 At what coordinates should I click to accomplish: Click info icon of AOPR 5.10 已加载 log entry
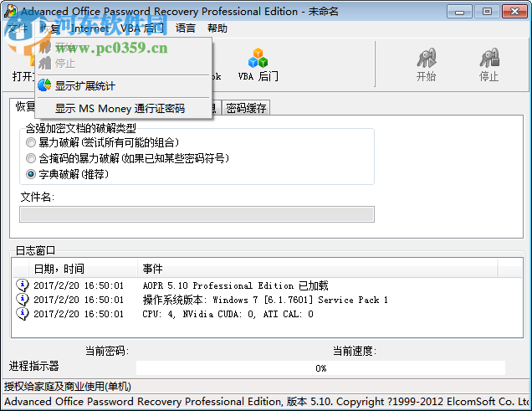(23, 285)
